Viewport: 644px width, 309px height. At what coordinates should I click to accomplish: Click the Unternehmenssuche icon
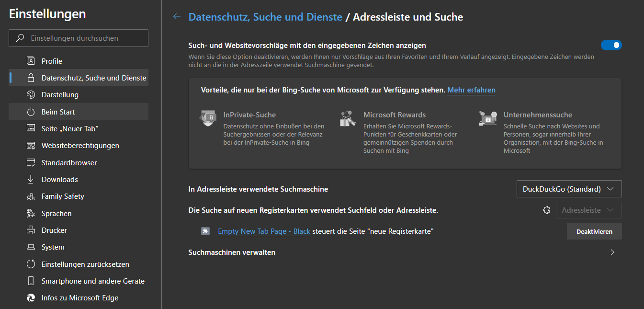[487, 118]
